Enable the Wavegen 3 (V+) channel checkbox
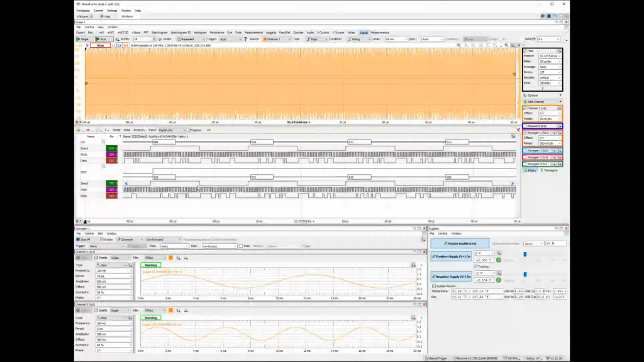 (x=525, y=157)
